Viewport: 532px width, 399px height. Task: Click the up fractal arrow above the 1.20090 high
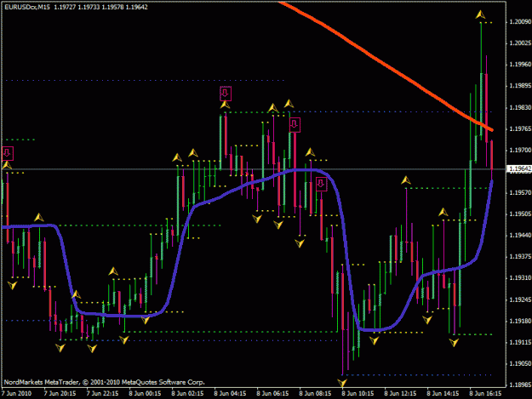[x=480, y=14]
